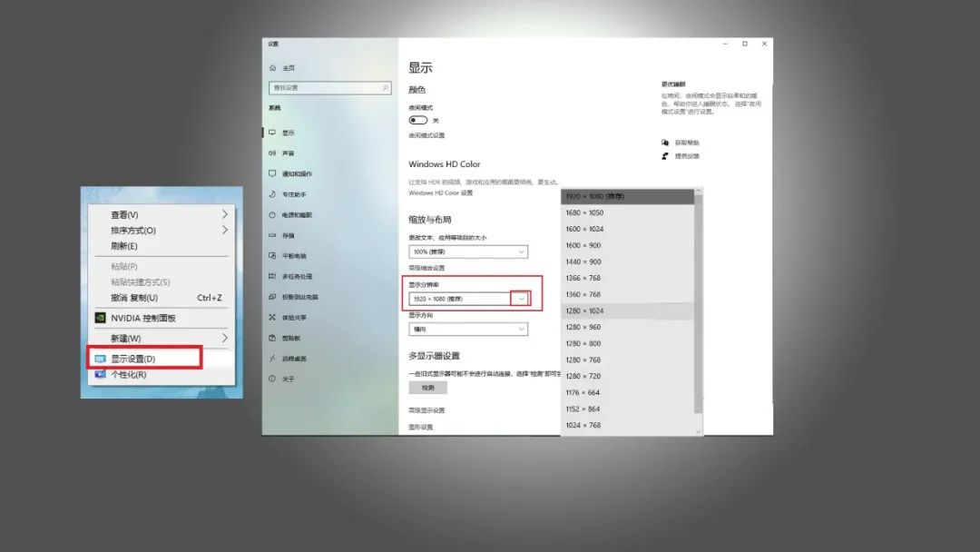Click the 个性化(R) icon in context menu
The image size is (980, 552).
click(100, 374)
